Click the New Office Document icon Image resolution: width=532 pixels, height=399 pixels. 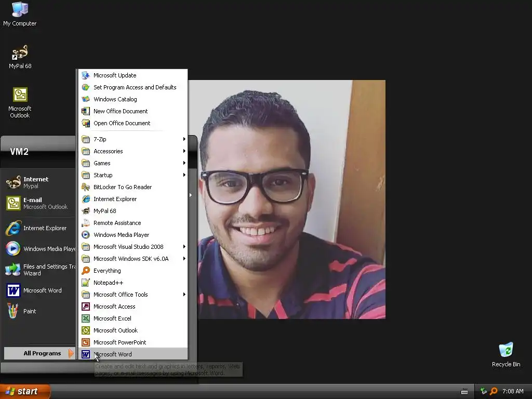[x=86, y=111]
